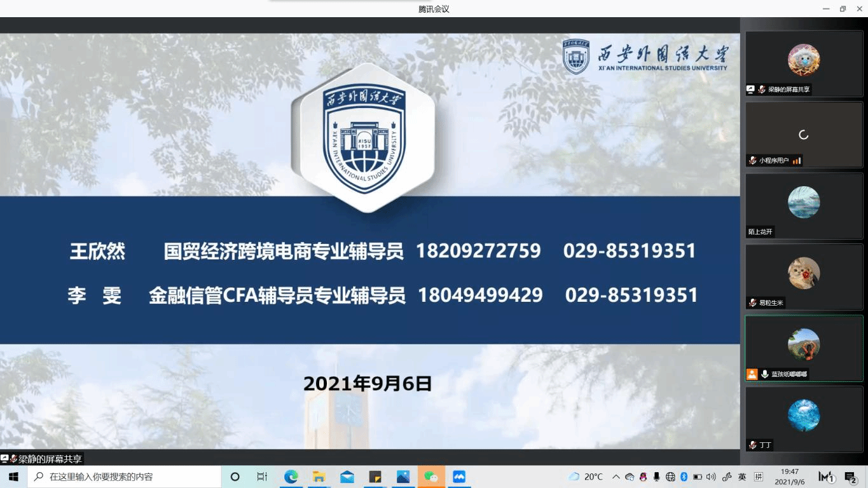Image resolution: width=868 pixels, height=488 pixels.
Task: Select the 陌上花开 participant tile
Action: 804,206
